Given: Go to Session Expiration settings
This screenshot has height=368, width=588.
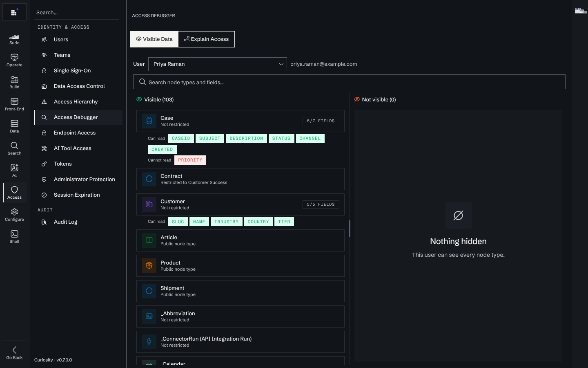Looking at the screenshot, I should pyautogui.click(x=78, y=195).
